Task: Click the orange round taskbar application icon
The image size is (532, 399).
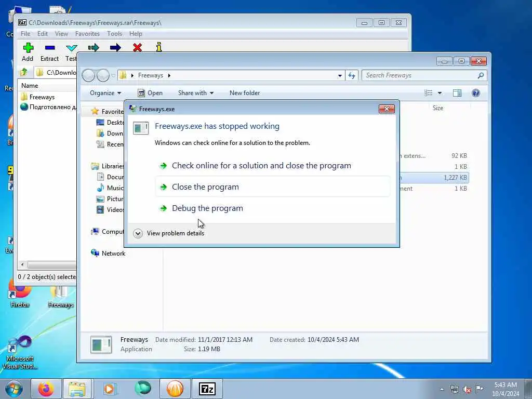Action: [175, 389]
